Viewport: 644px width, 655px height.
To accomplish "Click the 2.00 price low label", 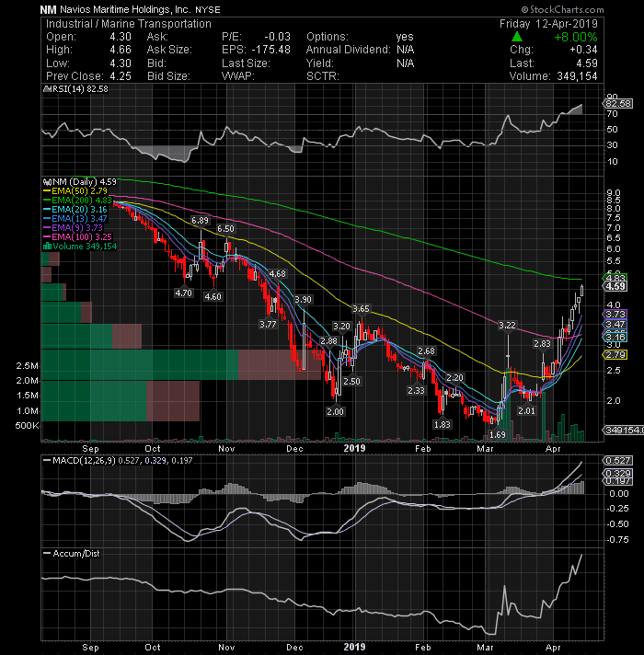I will pos(335,411).
